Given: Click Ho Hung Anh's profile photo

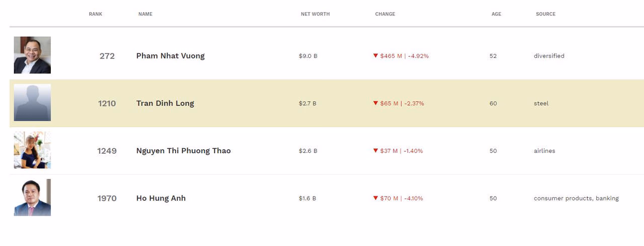Looking at the screenshot, I should click(x=32, y=198).
